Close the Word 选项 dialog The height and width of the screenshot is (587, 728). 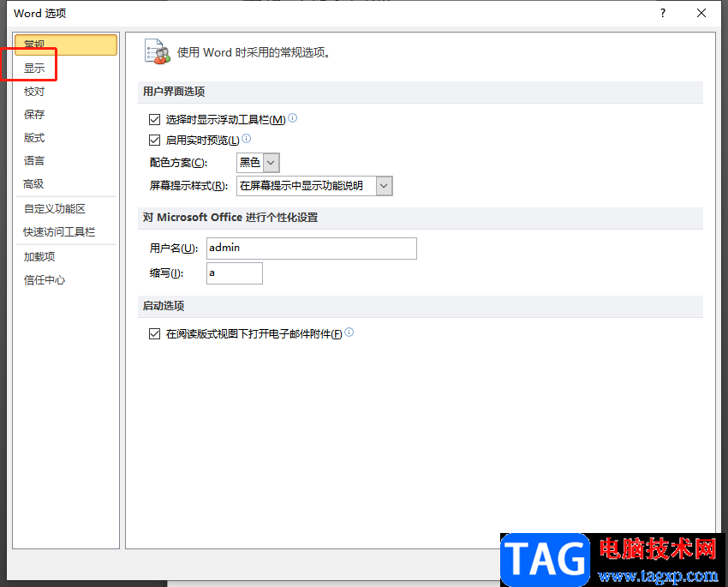click(x=701, y=13)
